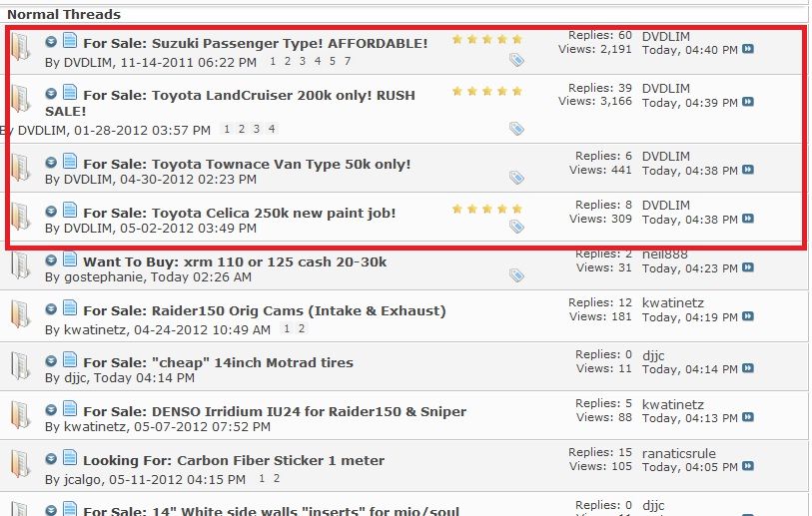Click folder icon of the Toyota Townace thread
The width and height of the screenshot is (812, 516).
pos(21,166)
